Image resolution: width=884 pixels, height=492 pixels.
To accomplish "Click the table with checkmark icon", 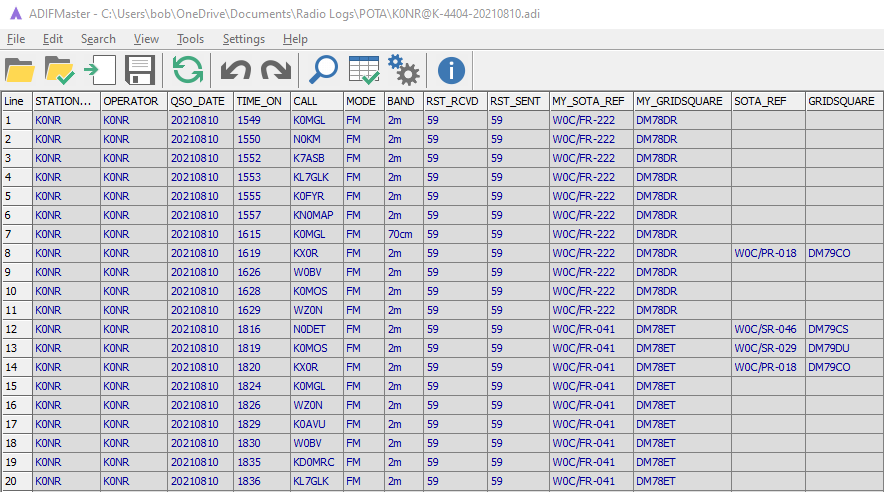I will pos(363,70).
